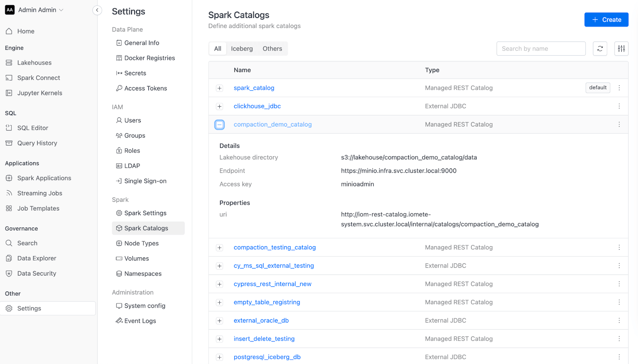Collapse the compaction_demo_catalog details row
This screenshot has width=638, height=364.
coord(219,125)
